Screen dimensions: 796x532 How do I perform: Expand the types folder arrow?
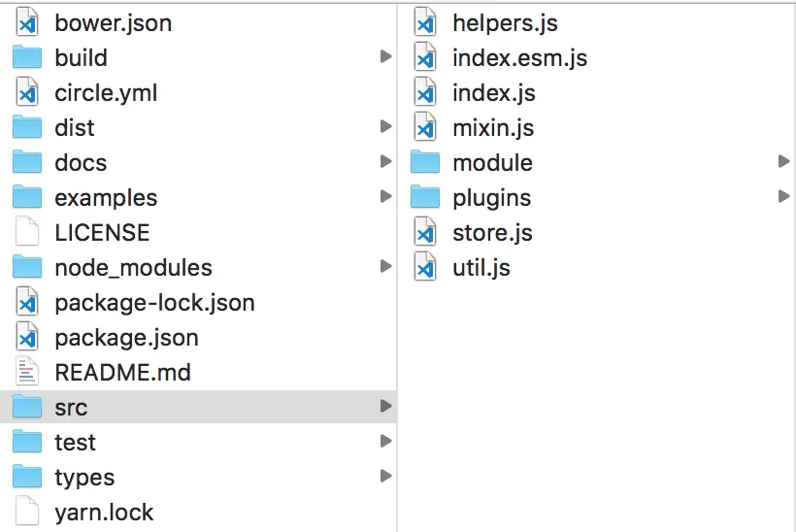(385, 478)
